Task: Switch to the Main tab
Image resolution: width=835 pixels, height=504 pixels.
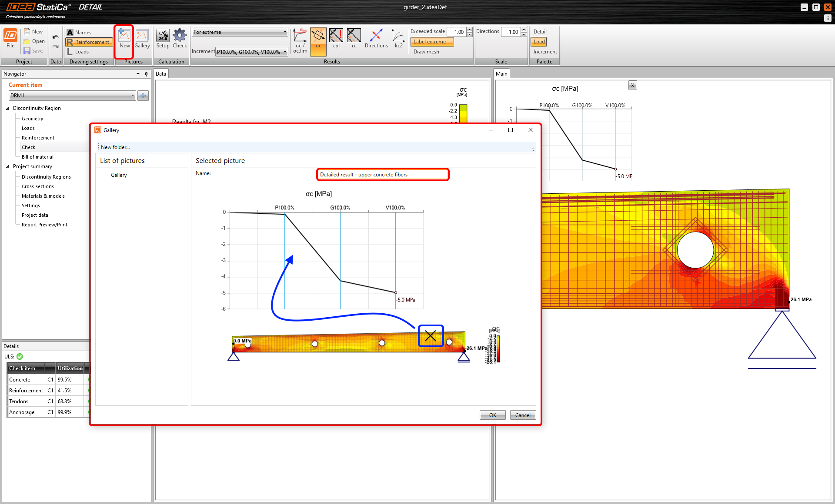Action: [x=501, y=74]
